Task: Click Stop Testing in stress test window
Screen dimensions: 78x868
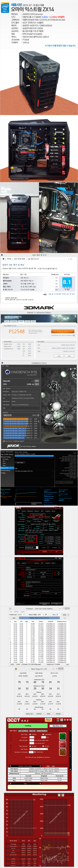Action: 20,463
